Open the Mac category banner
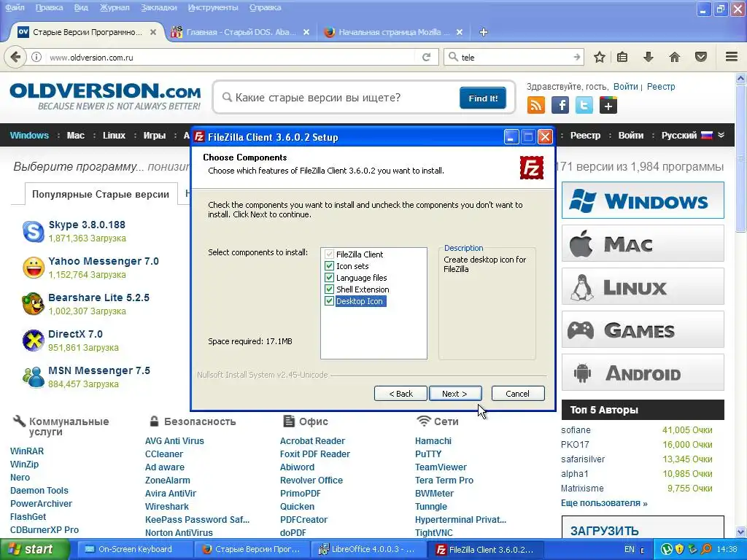 coord(643,244)
